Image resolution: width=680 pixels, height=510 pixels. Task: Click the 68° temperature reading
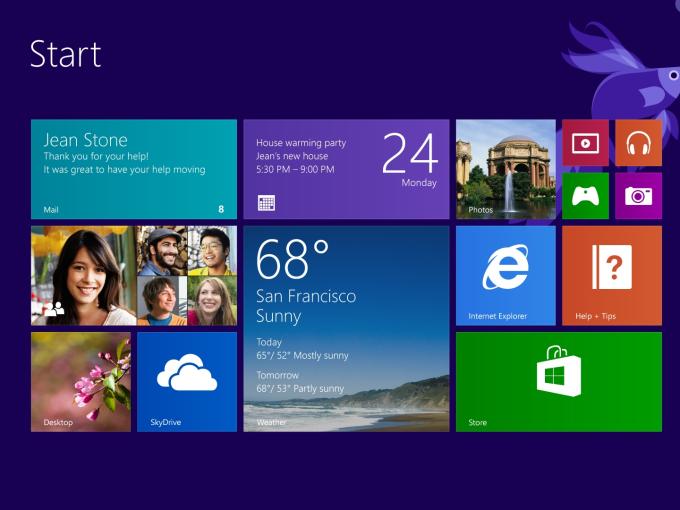(x=293, y=259)
